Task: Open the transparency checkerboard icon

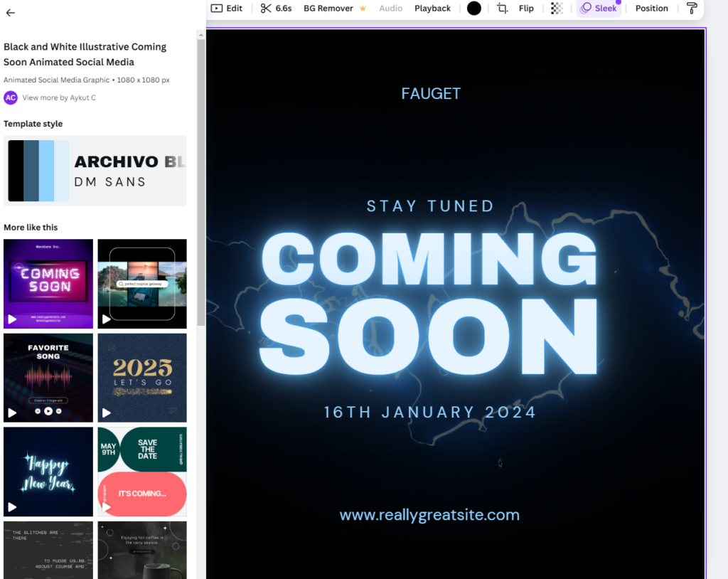Action: (x=557, y=9)
